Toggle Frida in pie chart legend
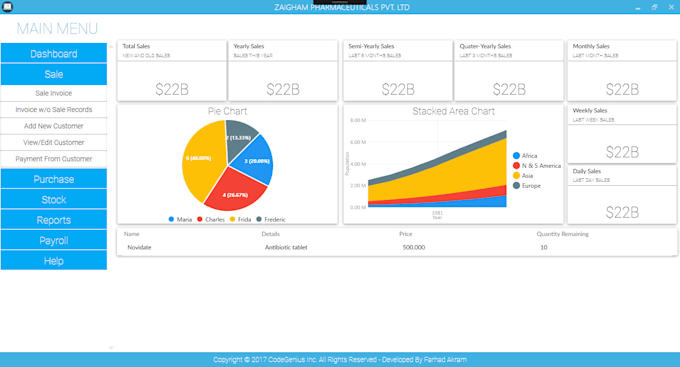Image resolution: width=680 pixels, height=367 pixels. (x=240, y=220)
